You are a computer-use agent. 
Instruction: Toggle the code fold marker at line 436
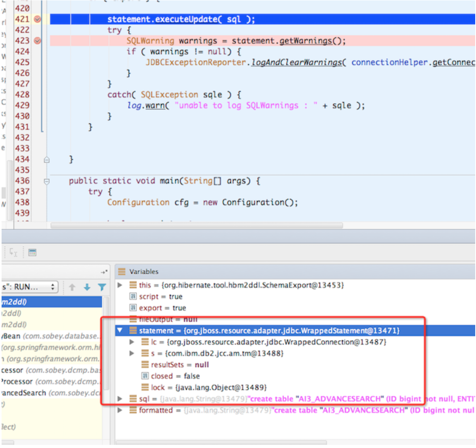click(x=47, y=181)
